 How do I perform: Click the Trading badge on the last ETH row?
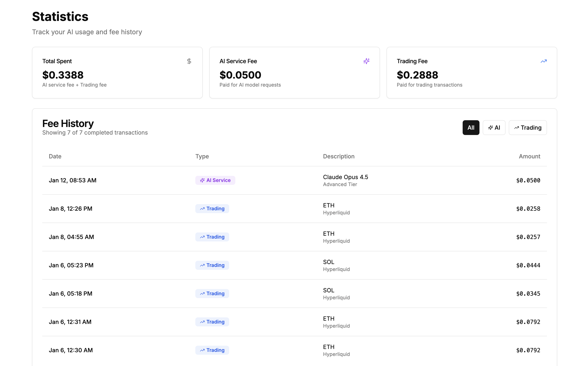point(212,350)
